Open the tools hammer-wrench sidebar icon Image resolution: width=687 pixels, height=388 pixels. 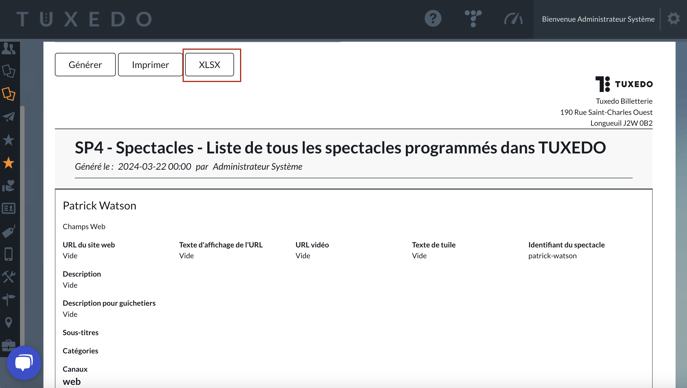pyautogui.click(x=8, y=277)
